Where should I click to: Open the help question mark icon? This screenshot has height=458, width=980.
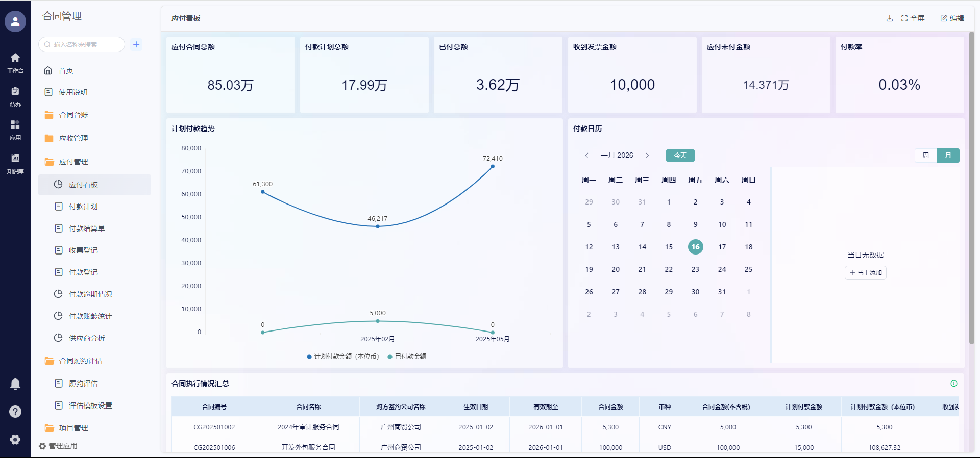(x=15, y=412)
